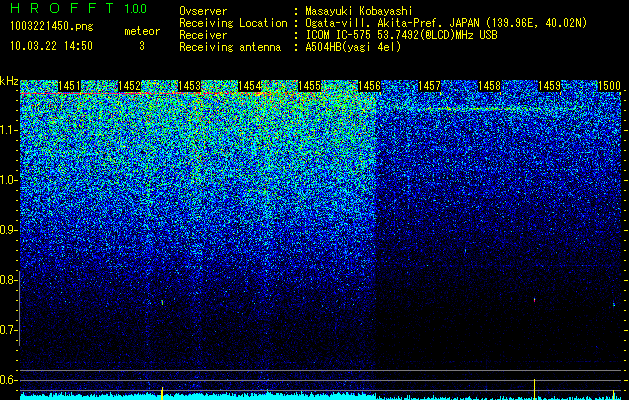
Task: Click the A504HB(yagi 4el) antenna text
Action: tap(353, 47)
